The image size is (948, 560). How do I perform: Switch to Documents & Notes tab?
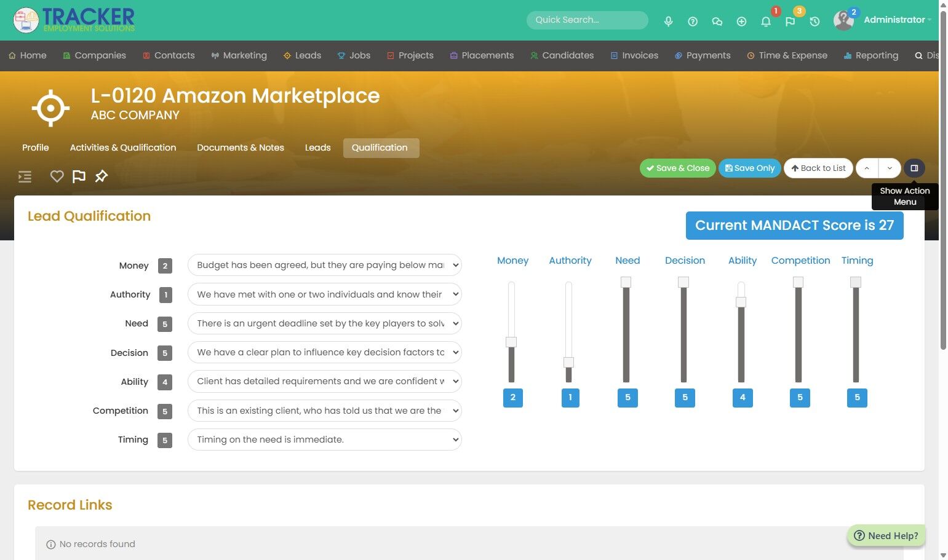[241, 148]
